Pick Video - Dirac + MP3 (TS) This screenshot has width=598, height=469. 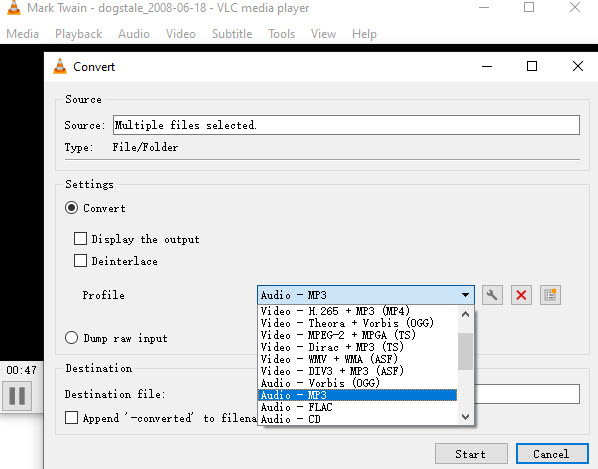point(357,347)
